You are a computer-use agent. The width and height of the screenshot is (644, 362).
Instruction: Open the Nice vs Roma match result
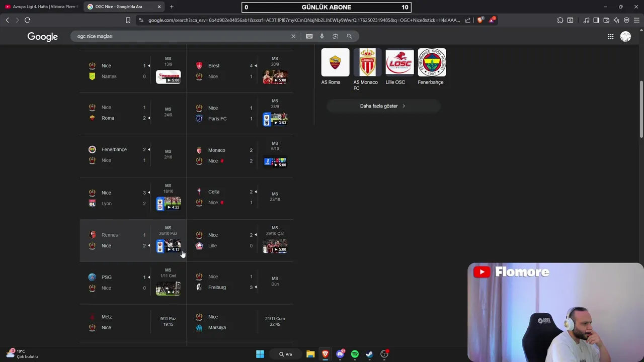[133, 113]
